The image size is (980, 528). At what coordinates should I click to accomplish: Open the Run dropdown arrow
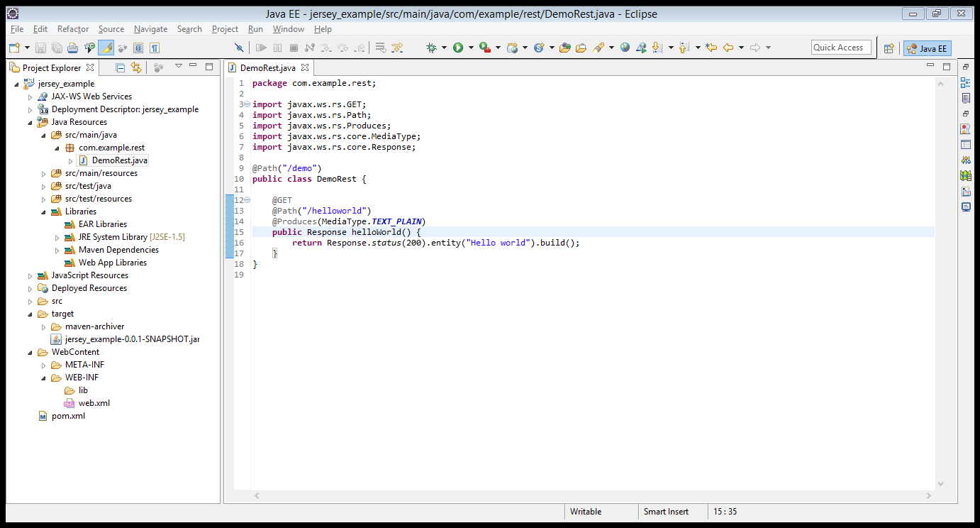(471, 48)
